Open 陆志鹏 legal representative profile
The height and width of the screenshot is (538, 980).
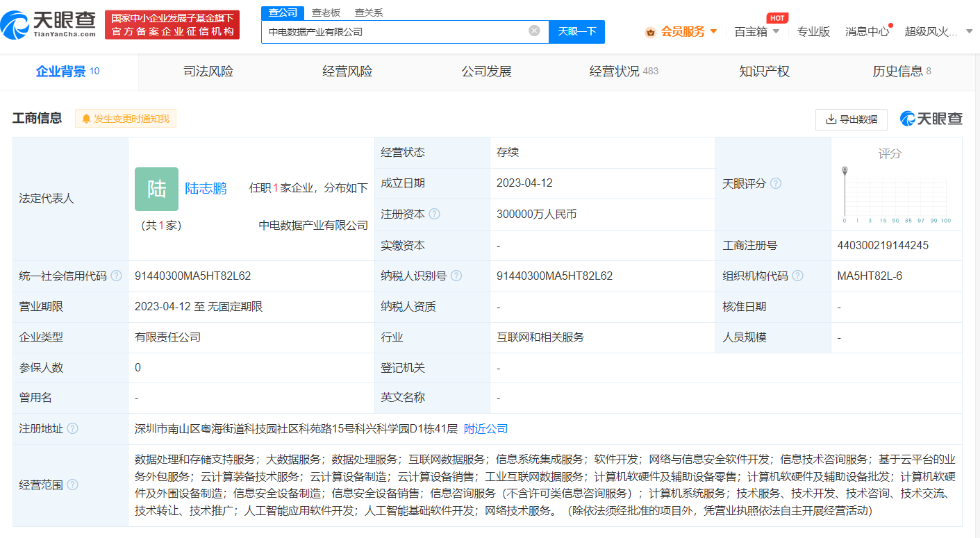[x=206, y=188]
